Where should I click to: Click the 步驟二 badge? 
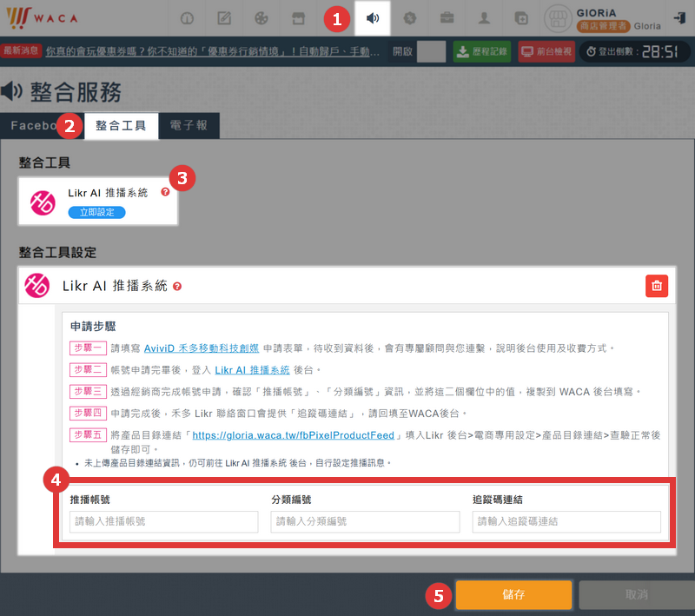click(x=88, y=369)
